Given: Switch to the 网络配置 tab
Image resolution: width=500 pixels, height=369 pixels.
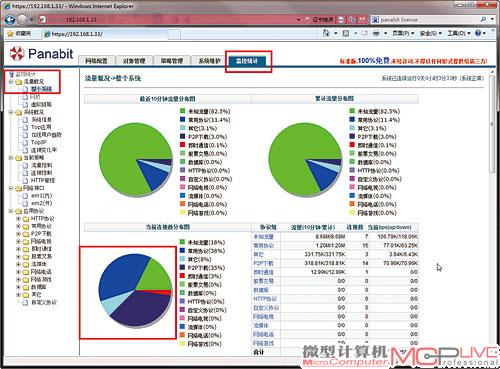Looking at the screenshot, I should coord(96,61).
